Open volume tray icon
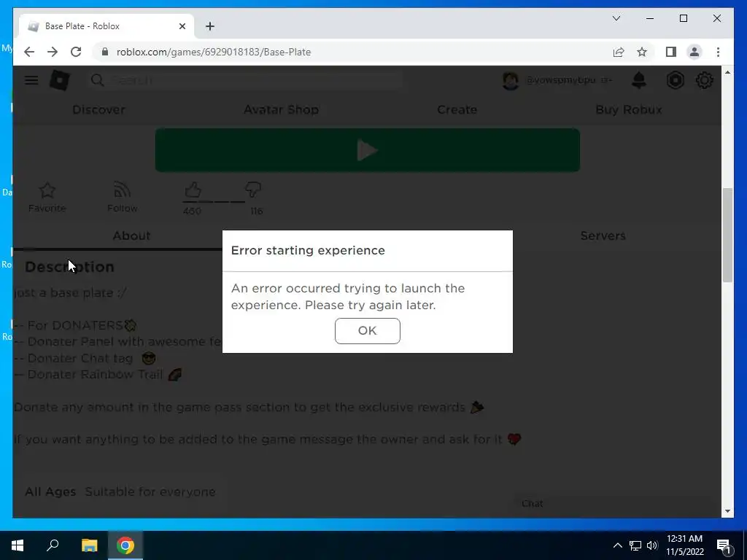 (652, 545)
